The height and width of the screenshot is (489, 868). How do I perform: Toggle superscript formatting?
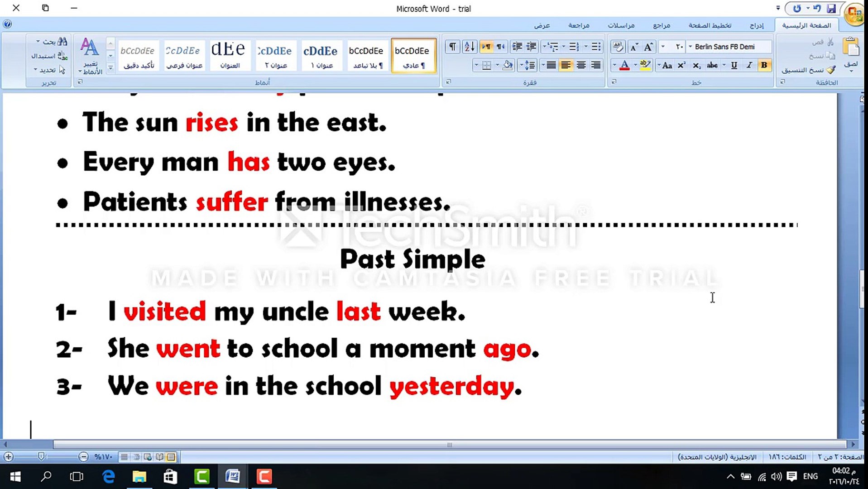[681, 65]
